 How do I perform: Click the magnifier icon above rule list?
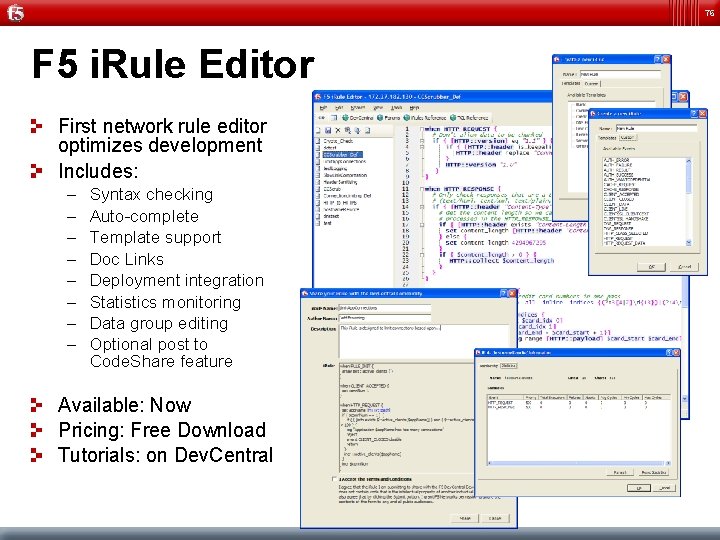348,130
